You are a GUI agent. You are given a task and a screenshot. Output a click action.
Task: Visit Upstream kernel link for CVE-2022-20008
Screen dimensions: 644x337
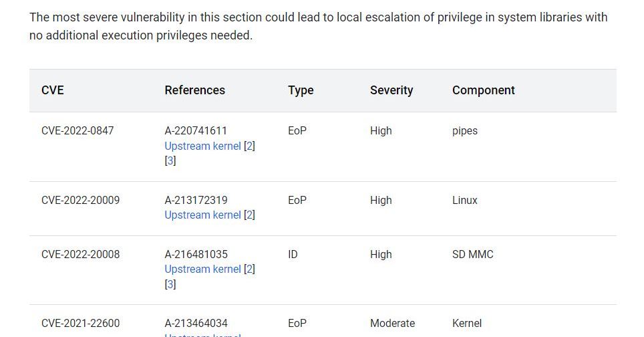[202, 269]
